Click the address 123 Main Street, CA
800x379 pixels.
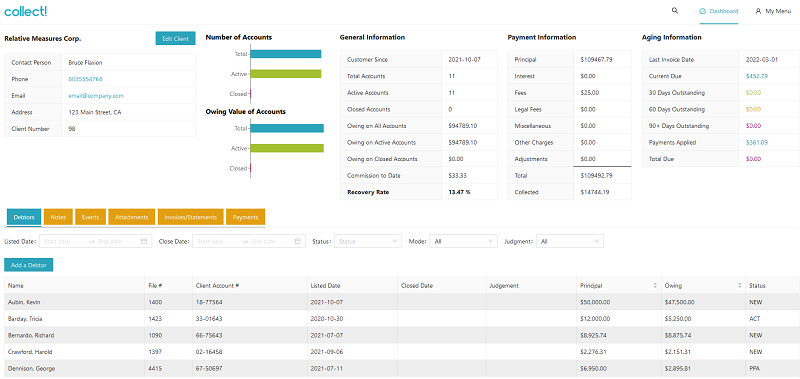[x=94, y=112]
